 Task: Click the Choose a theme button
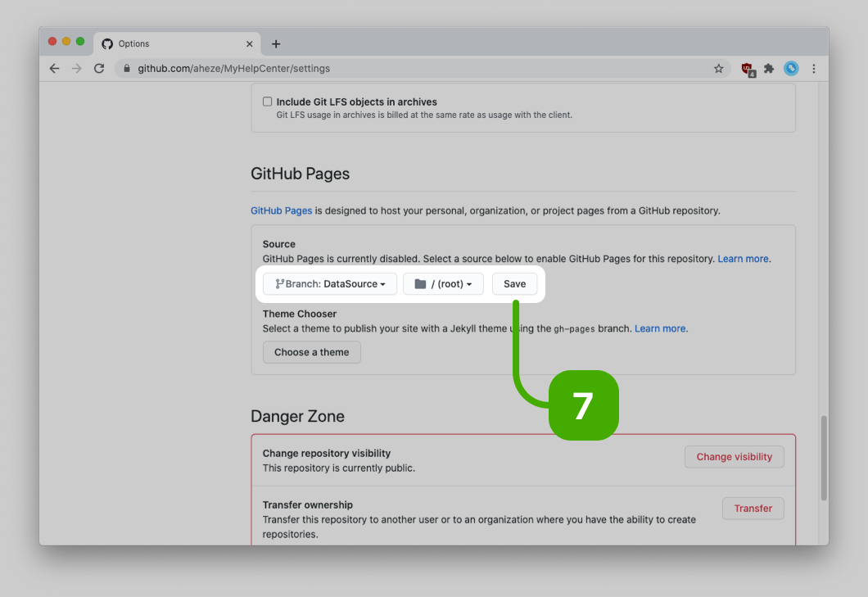[312, 352]
